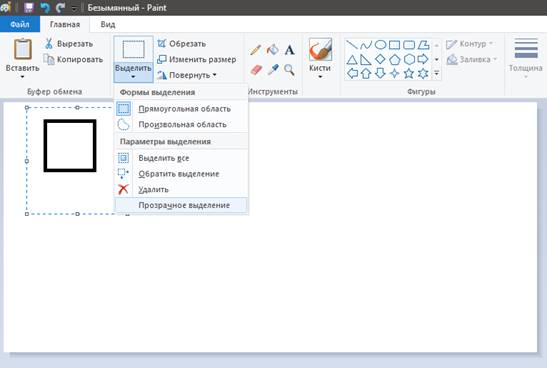Select the Fill with color bucket tool
The image size is (547, 368).
tap(272, 50)
